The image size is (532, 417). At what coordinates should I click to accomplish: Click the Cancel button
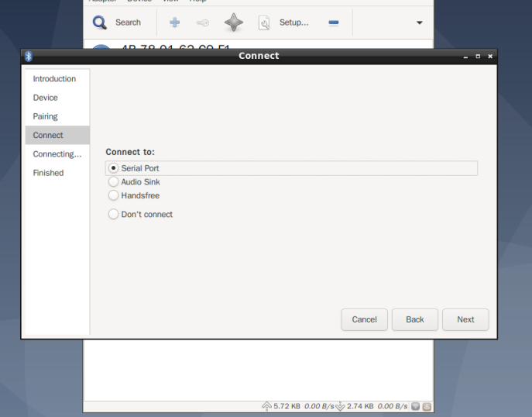coord(364,319)
